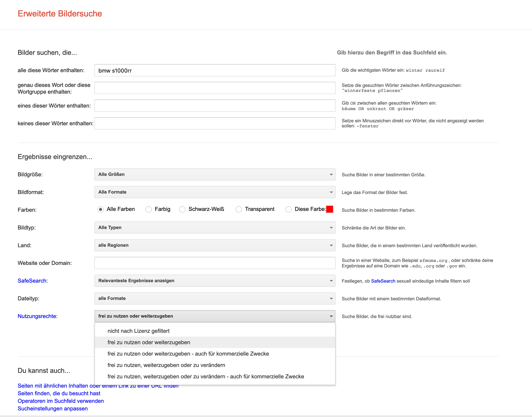This screenshot has width=532, height=418.
Task: Open the Bildformat 'Alle Formate' dropdown
Action: [215, 192]
